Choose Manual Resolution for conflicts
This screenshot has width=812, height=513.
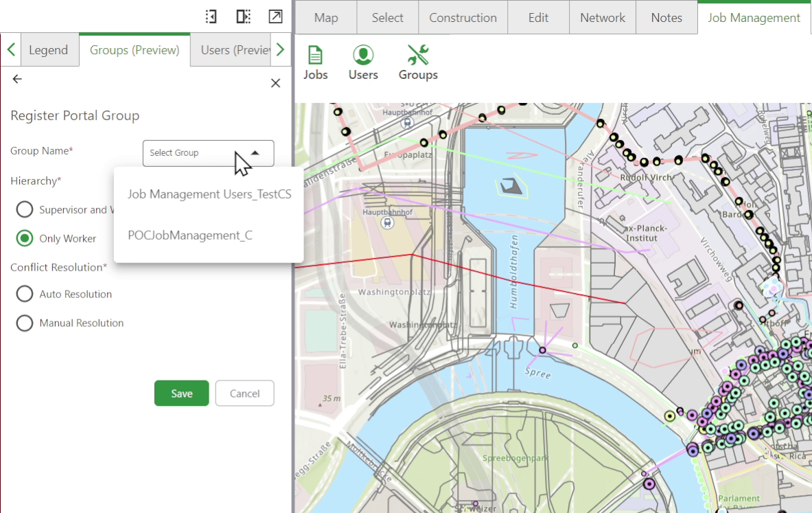pyautogui.click(x=24, y=323)
